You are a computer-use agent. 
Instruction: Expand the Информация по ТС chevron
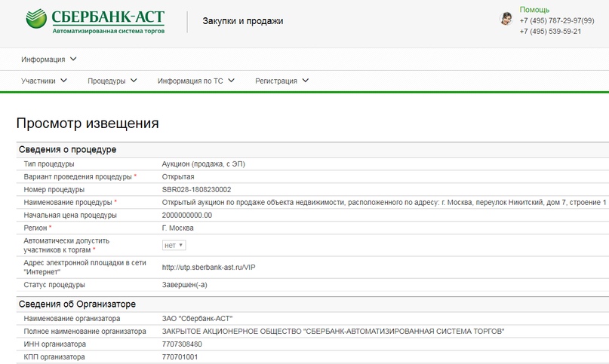231,81
